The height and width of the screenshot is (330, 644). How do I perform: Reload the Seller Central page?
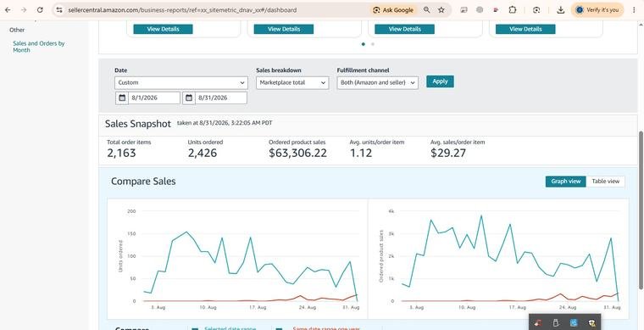pyautogui.click(x=40, y=10)
